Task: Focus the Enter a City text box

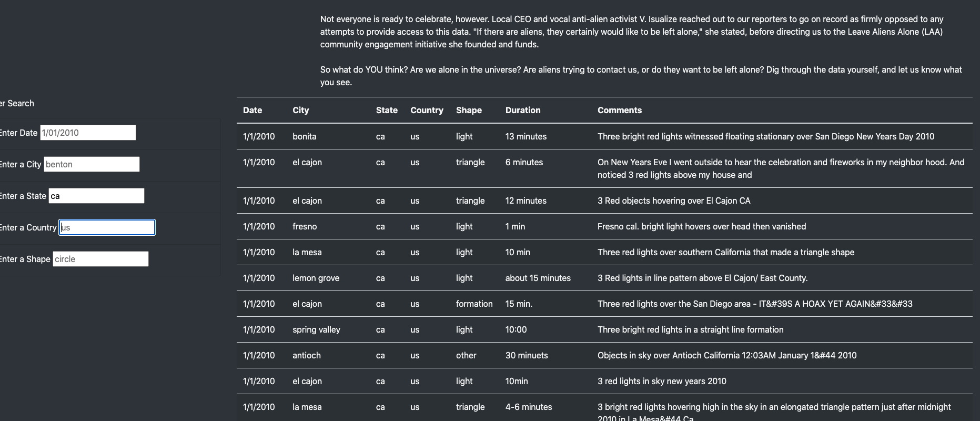Action: (x=92, y=164)
